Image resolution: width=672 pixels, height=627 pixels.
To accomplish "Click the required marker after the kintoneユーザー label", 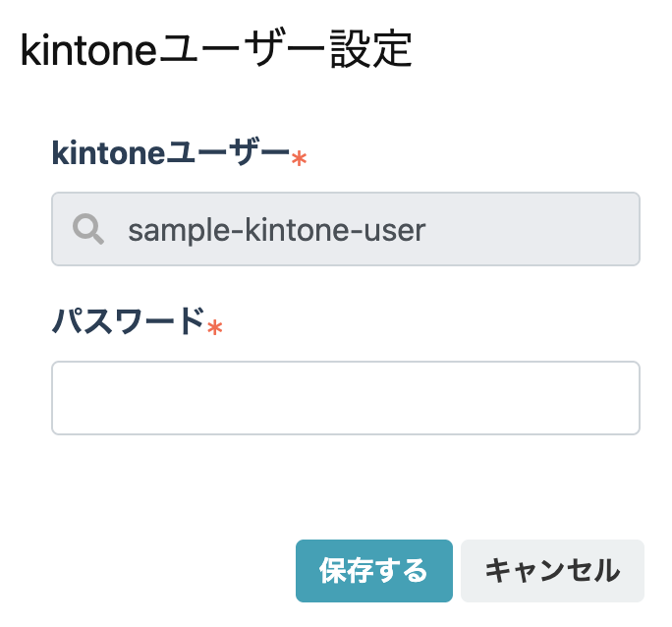I will [300, 159].
